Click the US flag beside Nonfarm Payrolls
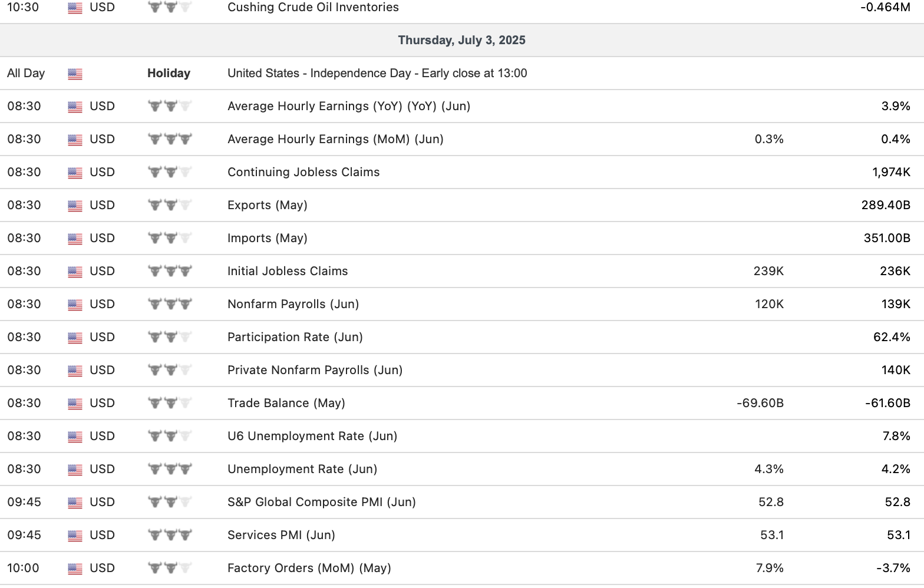Image resolution: width=924 pixels, height=588 pixels. point(75,305)
